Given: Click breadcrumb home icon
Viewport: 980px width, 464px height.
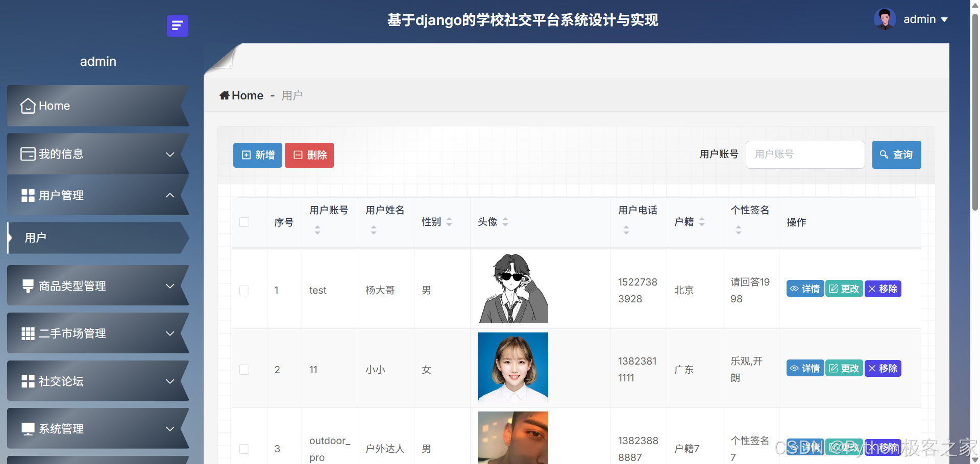Looking at the screenshot, I should coord(225,95).
